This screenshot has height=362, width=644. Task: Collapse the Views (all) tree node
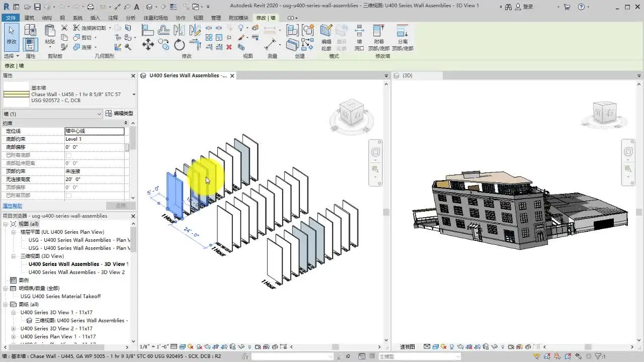(6, 224)
